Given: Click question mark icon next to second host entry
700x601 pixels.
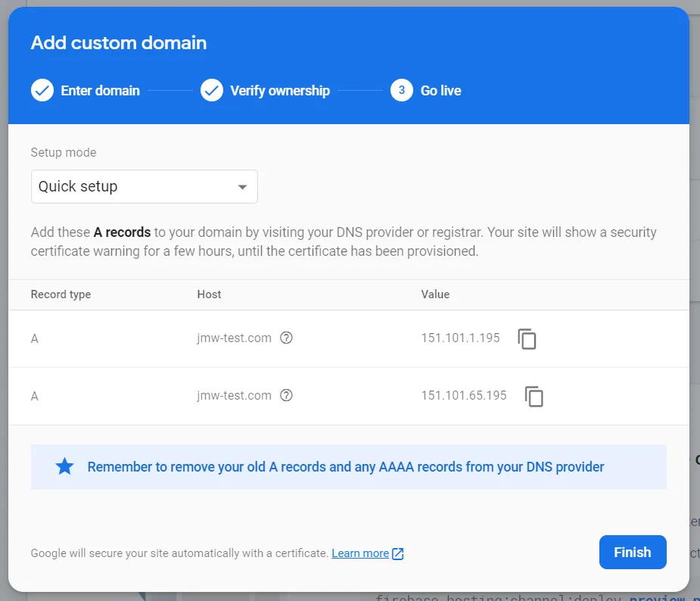Looking at the screenshot, I should click(286, 395).
